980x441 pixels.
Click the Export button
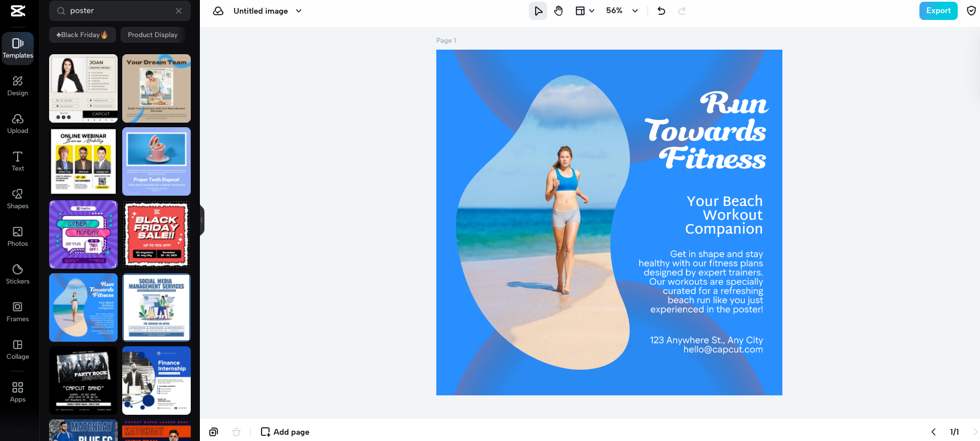938,11
